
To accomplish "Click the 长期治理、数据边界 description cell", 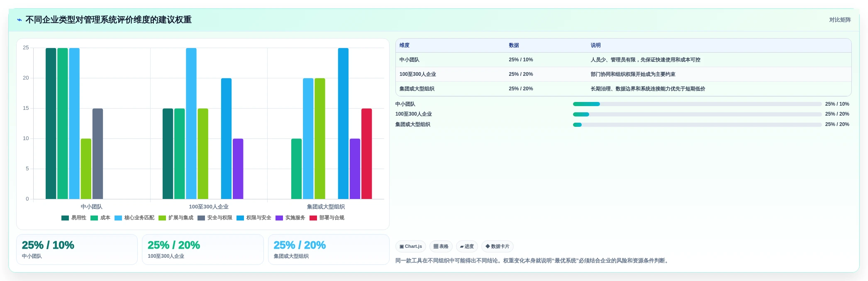I will point(719,89).
